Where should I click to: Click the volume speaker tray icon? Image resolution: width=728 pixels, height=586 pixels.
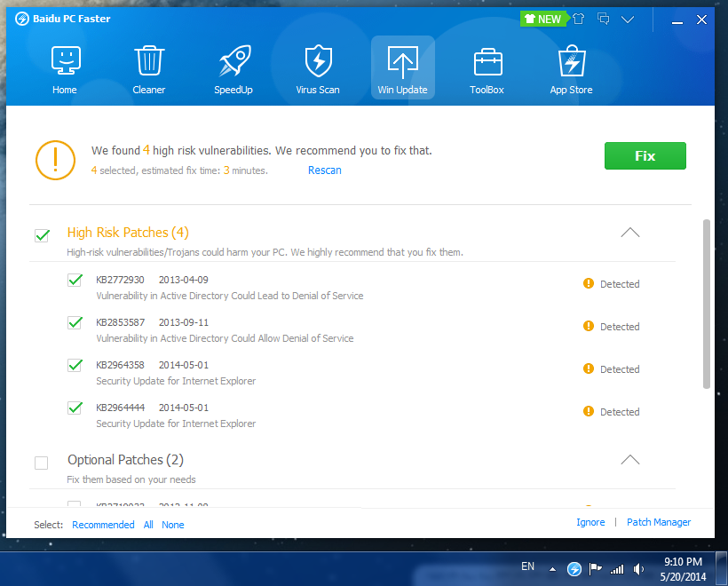point(639,569)
